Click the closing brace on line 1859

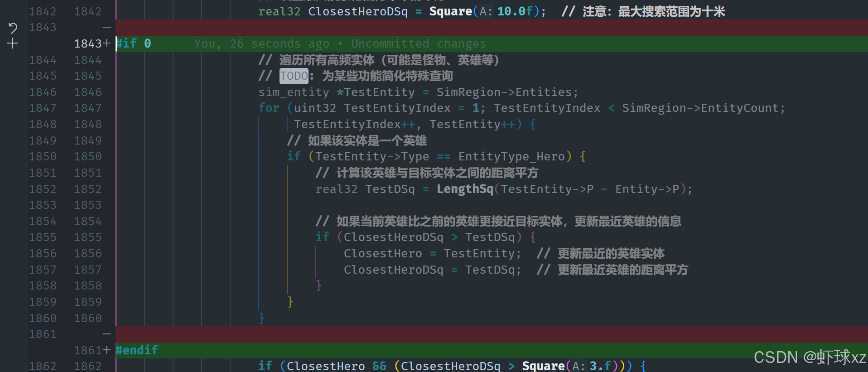click(x=290, y=302)
